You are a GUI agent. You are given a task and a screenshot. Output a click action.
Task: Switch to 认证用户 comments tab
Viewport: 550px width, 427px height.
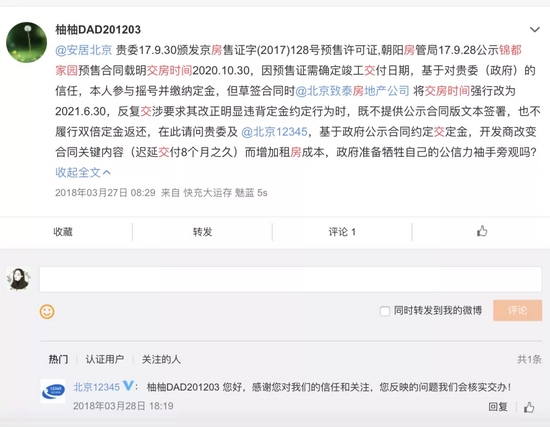(105, 359)
